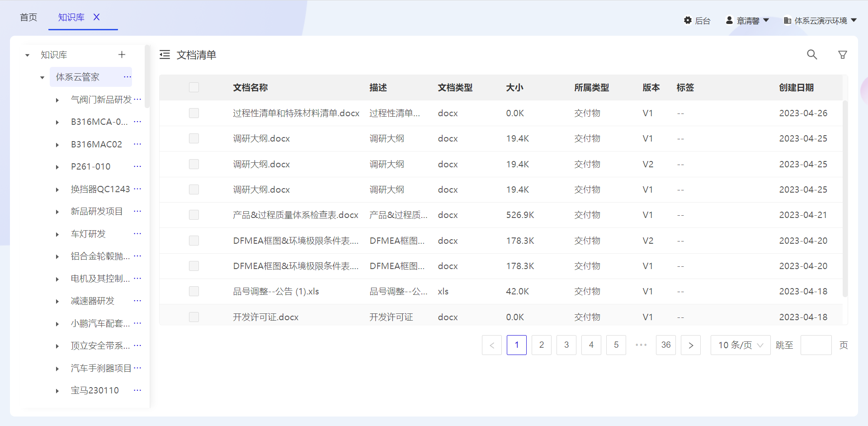Open more options for 小鹏汽车配套...
The height and width of the screenshot is (426, 868).
click(x=138, y=323)
